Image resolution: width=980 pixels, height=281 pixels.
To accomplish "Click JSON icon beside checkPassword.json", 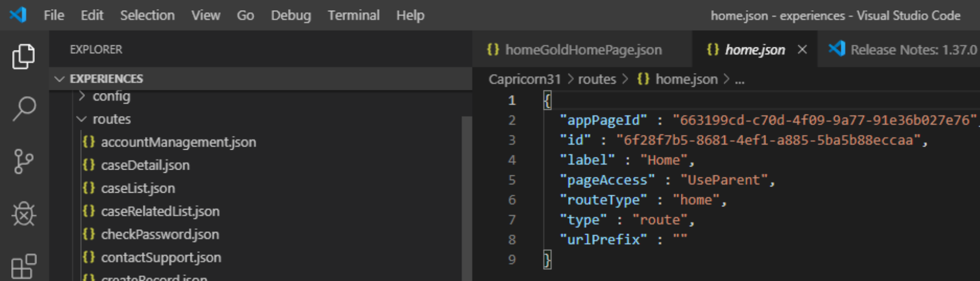I will 89,233.
